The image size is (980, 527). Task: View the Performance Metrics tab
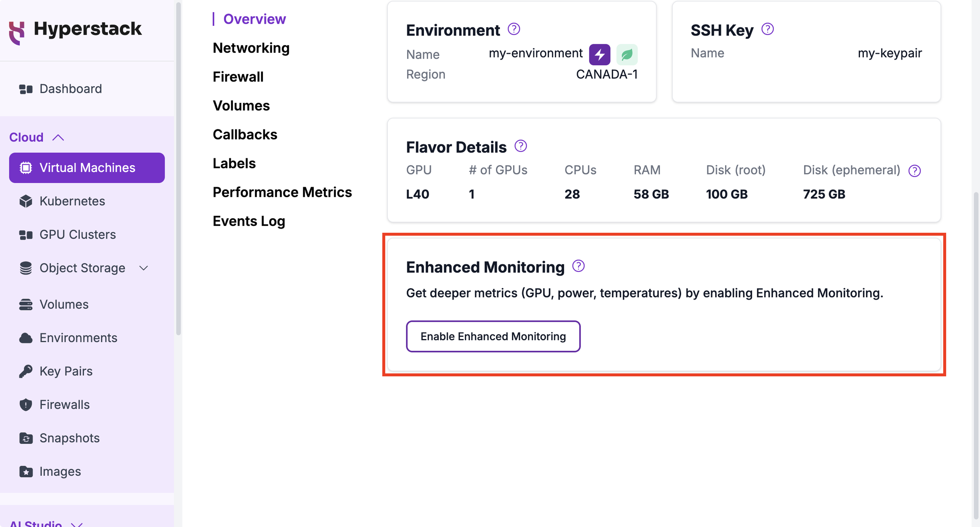[x=282, y=192]
